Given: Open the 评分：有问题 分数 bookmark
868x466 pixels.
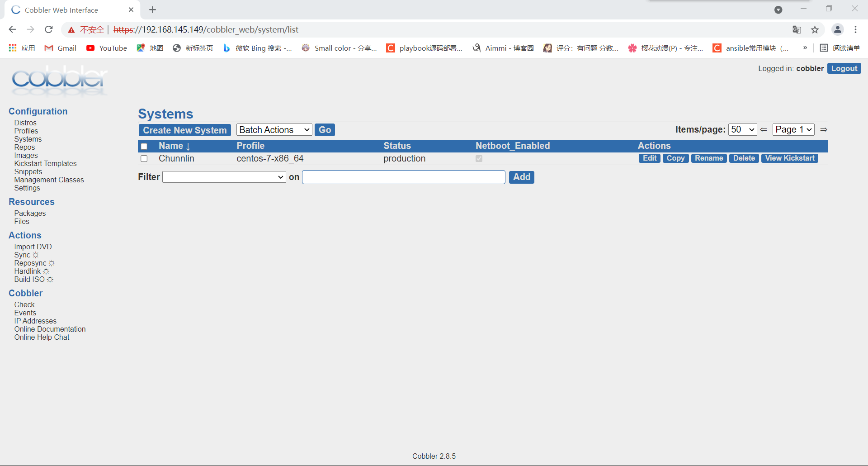Looking at the screenshot, I should pyautogui.click(x=581, y=48).
